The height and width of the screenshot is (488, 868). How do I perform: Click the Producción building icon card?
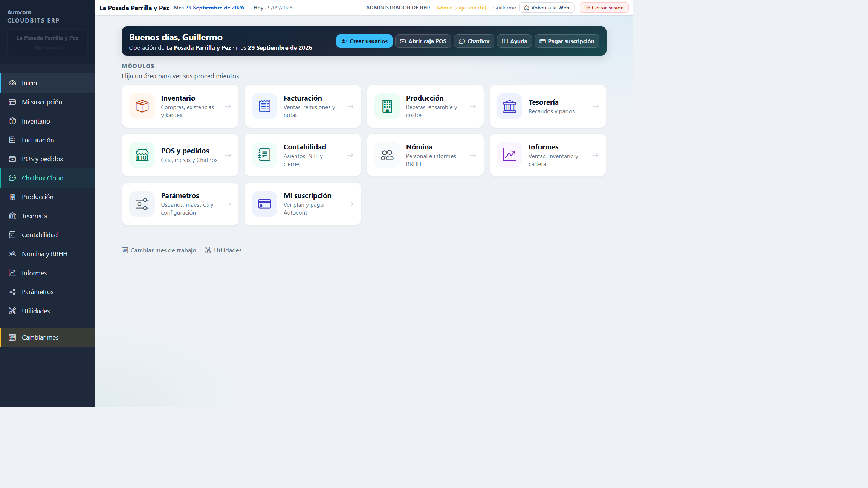[x=387, y=106]
